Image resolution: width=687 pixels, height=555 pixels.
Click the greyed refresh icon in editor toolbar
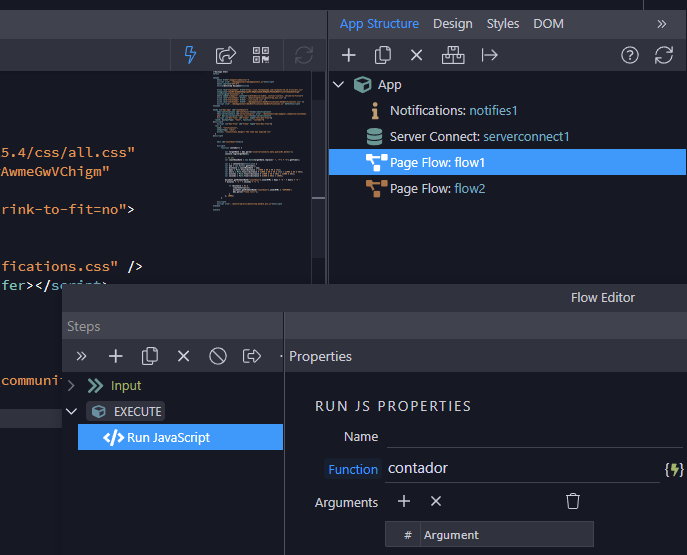(x=304, y=55)
